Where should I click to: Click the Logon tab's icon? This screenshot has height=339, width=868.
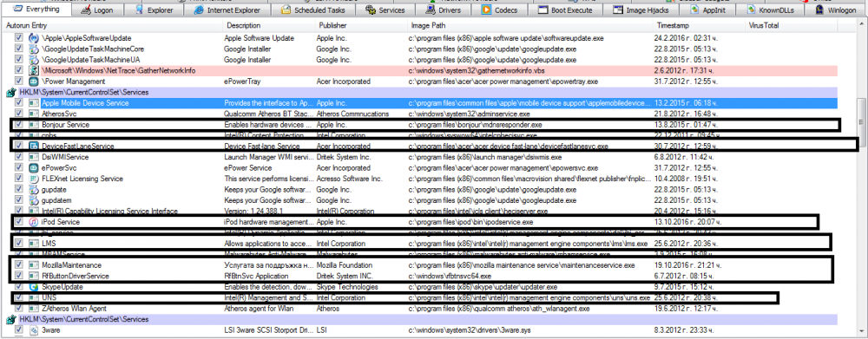click(x=86, y=10)
